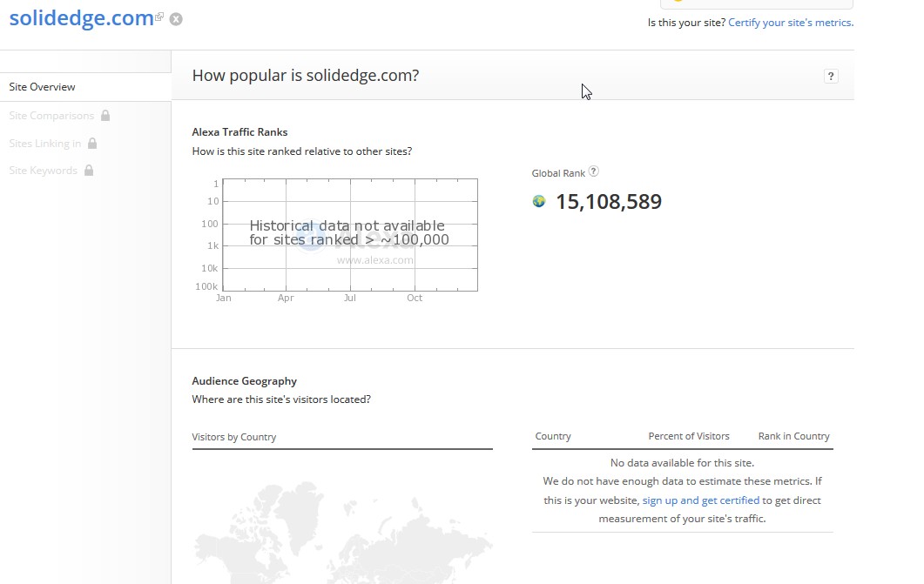
Task: Click the solidedge.com site title link
Action: click(x=81, y=18)
